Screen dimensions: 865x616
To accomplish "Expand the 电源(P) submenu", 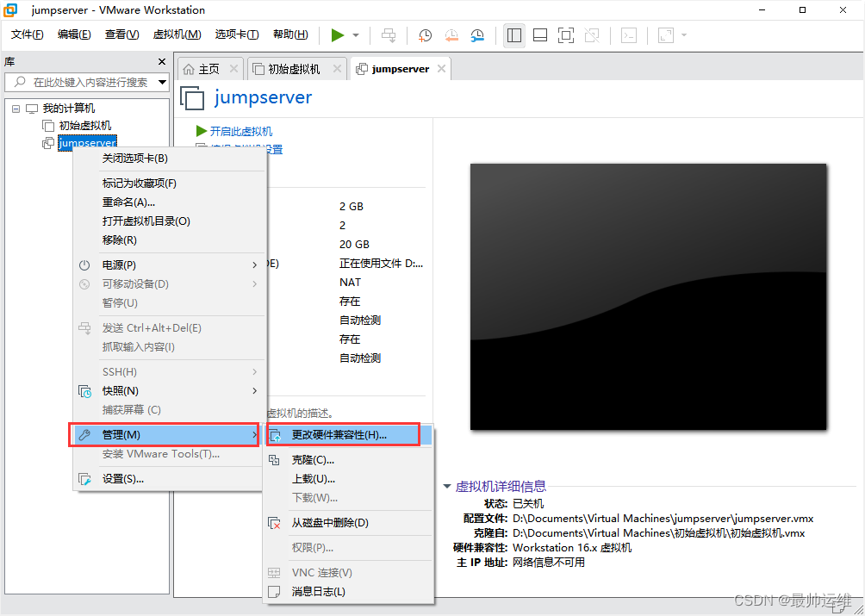I will (x=169, y=264).
